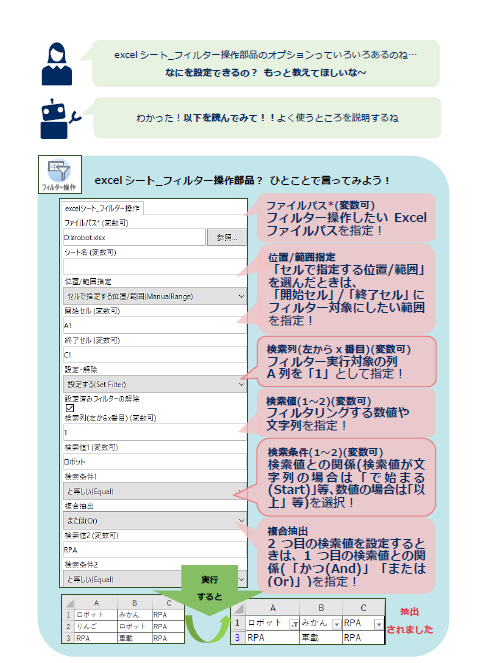Click the robot's reply speech bubble
This screenshot has height=663, width=487.
267,118
